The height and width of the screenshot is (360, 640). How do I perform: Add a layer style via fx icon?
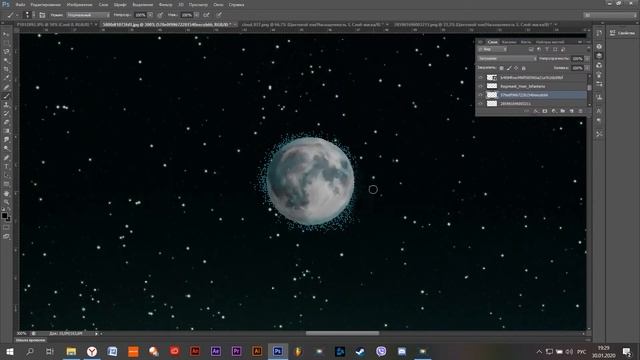pyautogui.click(x=536, y=111)
